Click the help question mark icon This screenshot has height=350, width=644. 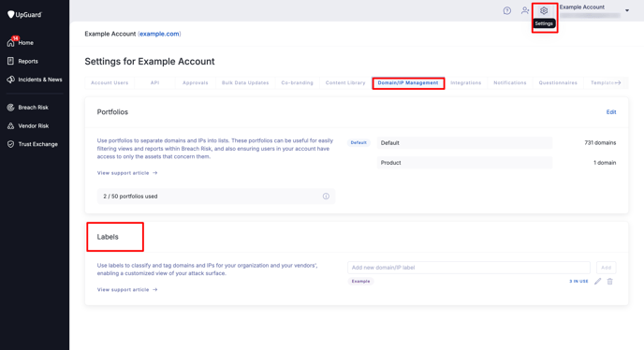click(x=506, y=10)
